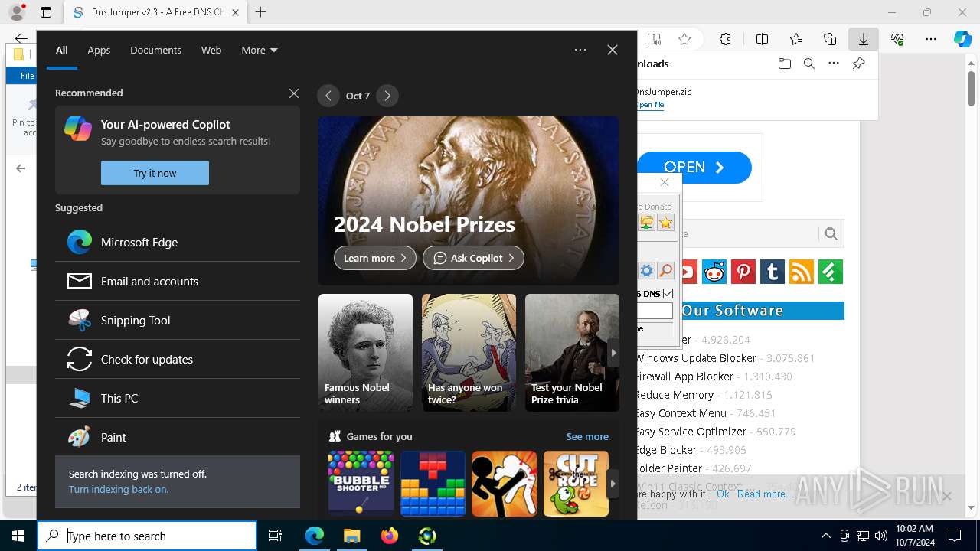Click webpage search magnifier button
Viewport: 980px width, 551px height.
(831, 234)
